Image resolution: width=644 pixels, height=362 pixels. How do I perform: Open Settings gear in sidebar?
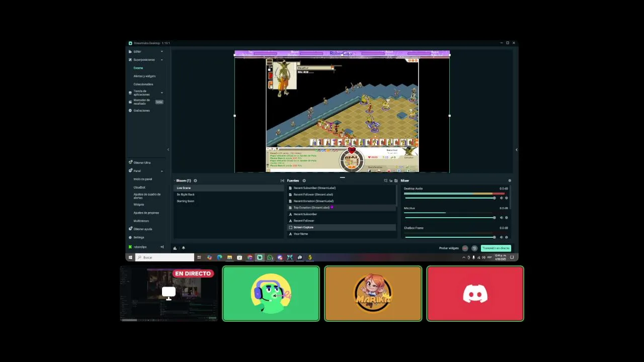pyautogui.click(x=130, y=237)
